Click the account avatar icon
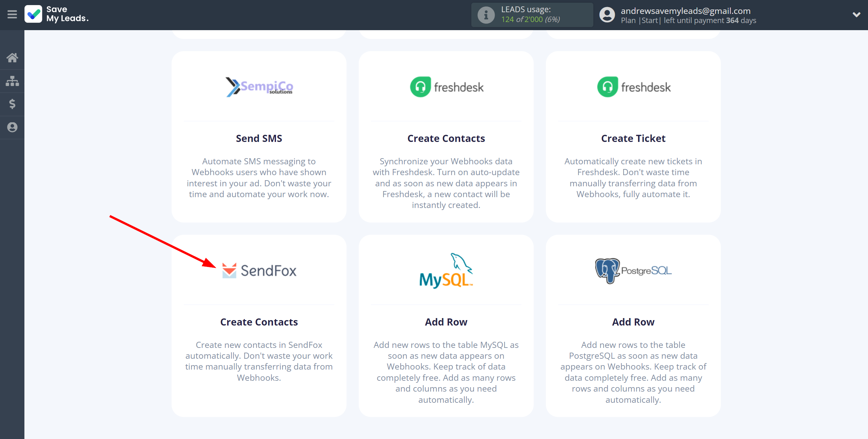This screenshot has height=439, width=868. 607,15
